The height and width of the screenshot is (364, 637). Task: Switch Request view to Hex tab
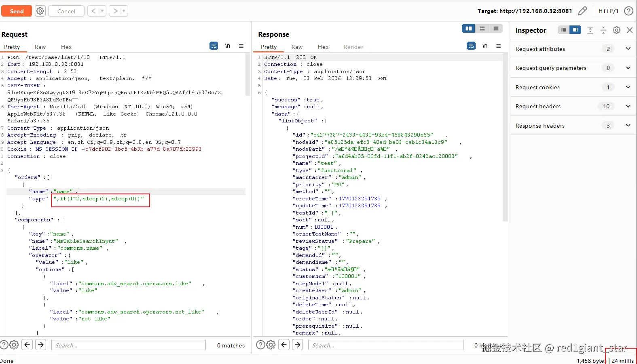(66, 47)
